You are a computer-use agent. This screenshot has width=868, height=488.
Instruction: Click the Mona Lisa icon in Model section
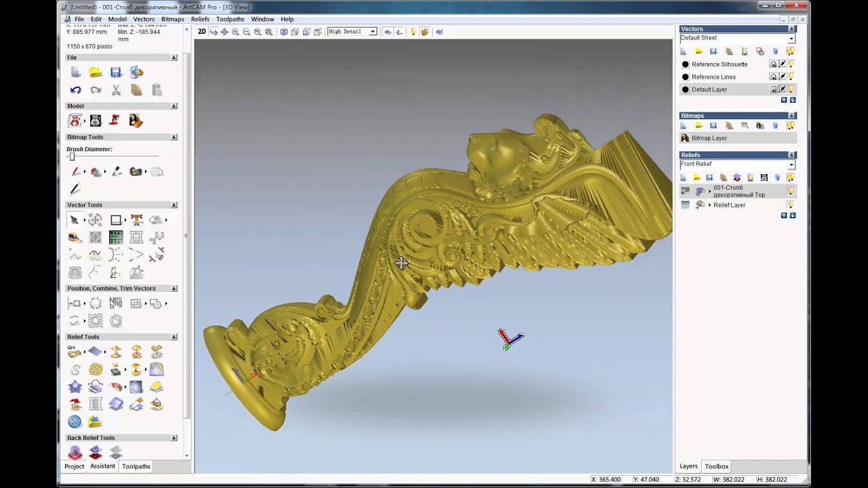pos(136,121)
